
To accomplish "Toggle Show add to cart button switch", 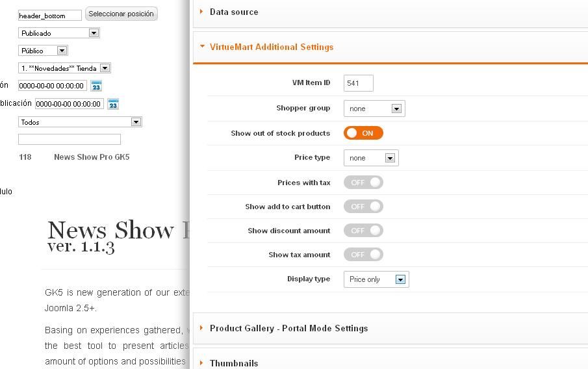I will point(363,207).
